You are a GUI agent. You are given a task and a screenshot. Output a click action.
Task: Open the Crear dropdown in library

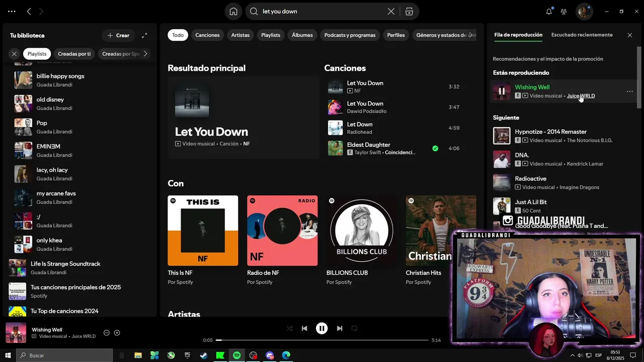118,35
